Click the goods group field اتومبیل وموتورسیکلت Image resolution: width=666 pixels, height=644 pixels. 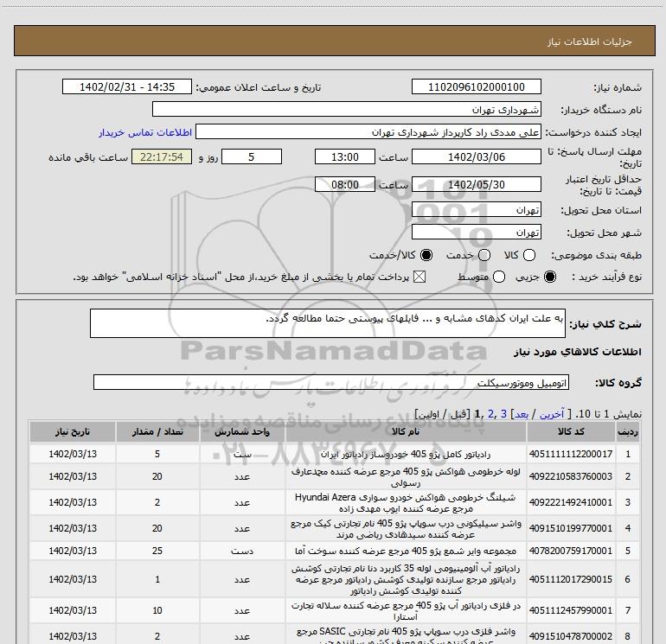pyautogui.click(x=331, y=382)
